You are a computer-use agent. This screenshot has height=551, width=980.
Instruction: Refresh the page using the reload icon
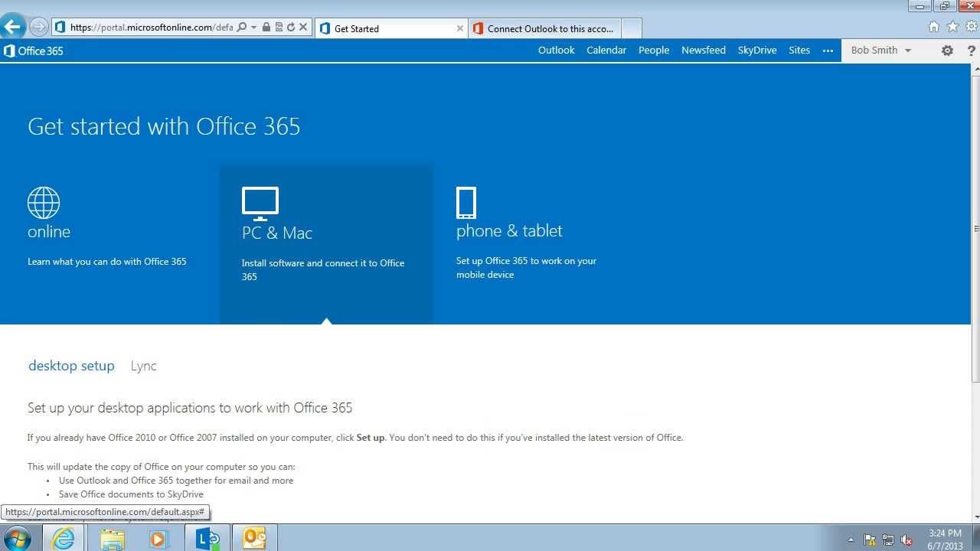291,27
